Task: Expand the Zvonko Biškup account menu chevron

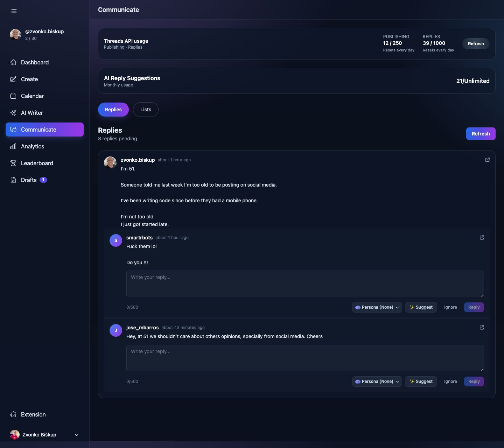Action: [x=77, y=435]
